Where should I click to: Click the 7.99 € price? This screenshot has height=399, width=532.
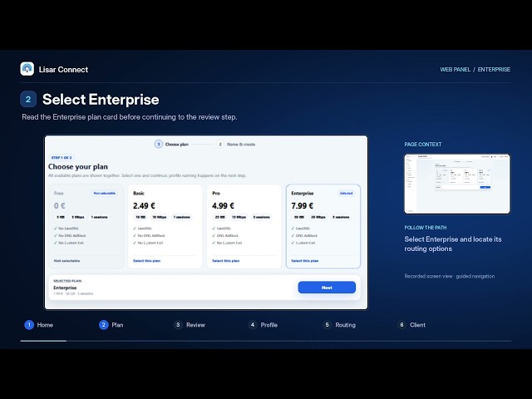point(302,205)
